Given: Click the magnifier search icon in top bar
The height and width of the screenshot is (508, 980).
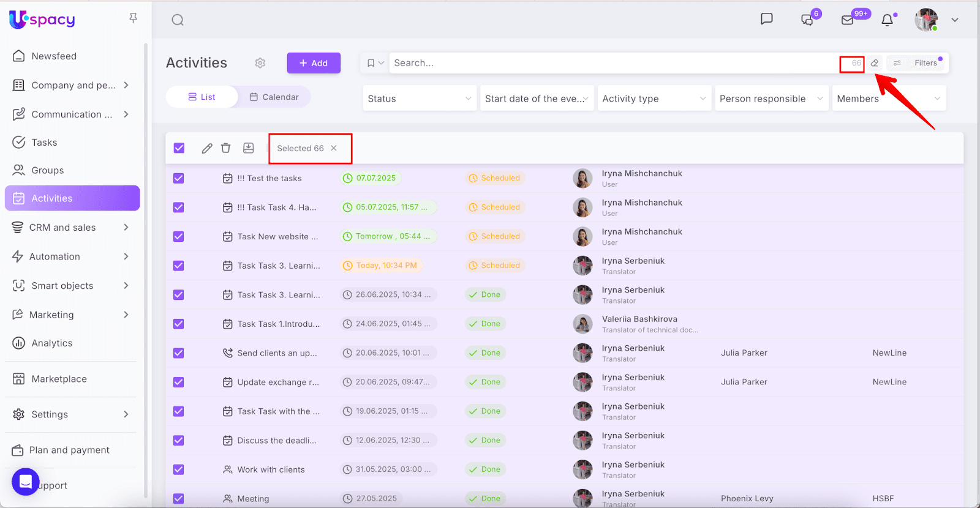Looking at the screenshot, I should (178, 20).
